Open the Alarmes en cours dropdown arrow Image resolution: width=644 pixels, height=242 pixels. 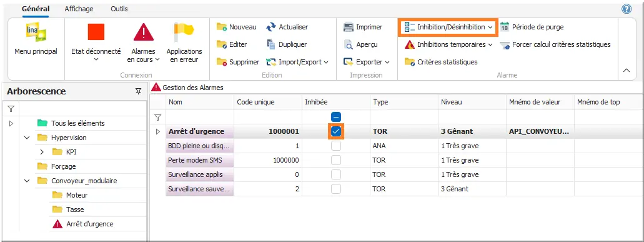[x=157, y=59]
